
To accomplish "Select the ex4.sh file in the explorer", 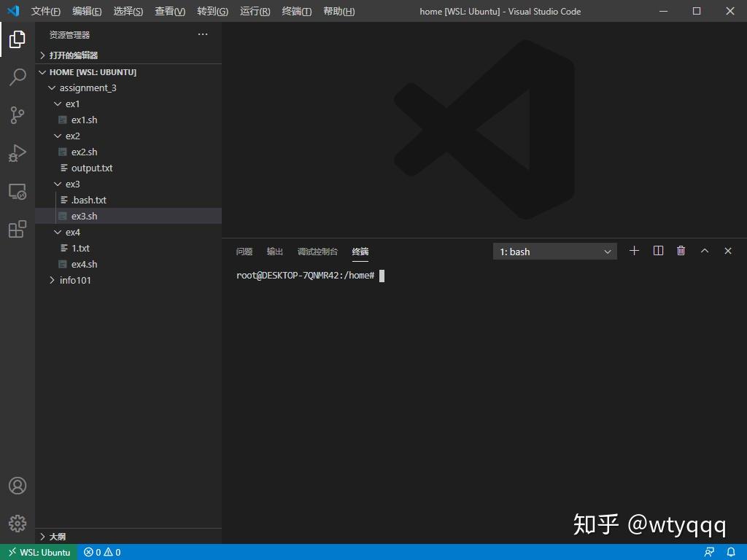I will tap(82, 264).
